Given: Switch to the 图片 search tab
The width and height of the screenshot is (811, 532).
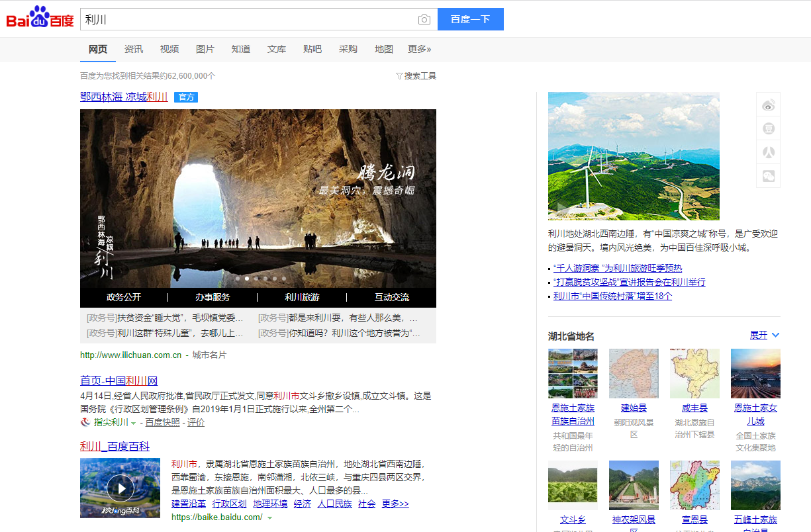Looking at the screenshot, I should point(205,49).
